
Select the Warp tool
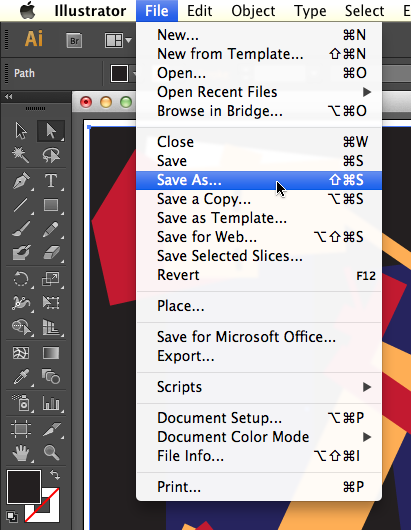[x=21, y=303]
